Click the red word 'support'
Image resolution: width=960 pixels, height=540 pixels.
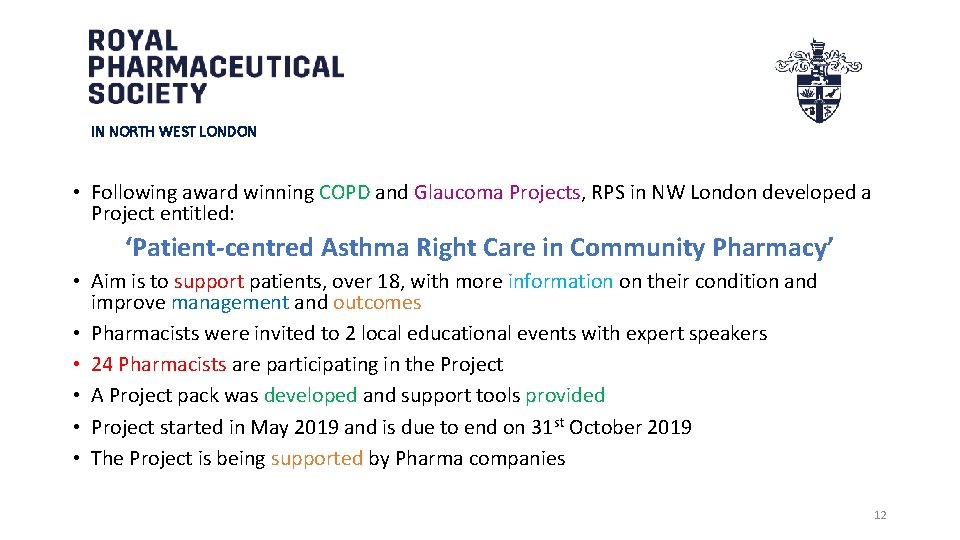pos(209,281)
